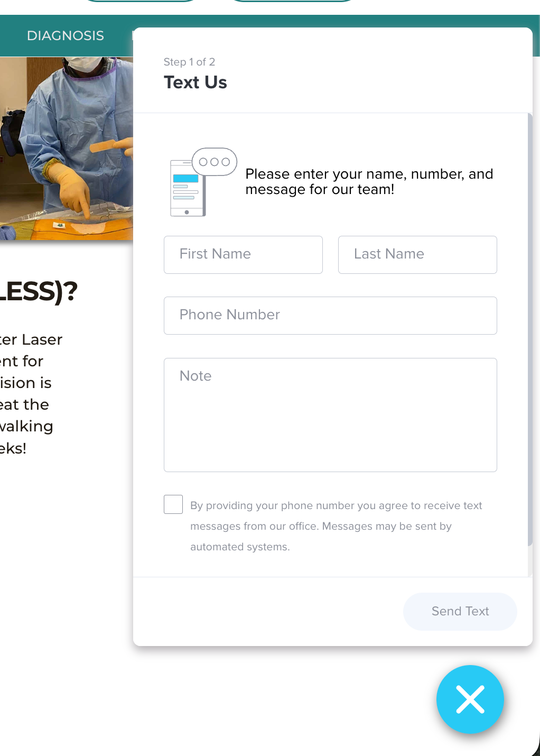Click the 'LESS)?' page heading
Viewport: 540px width, 756px height.
tap(39, 291)
